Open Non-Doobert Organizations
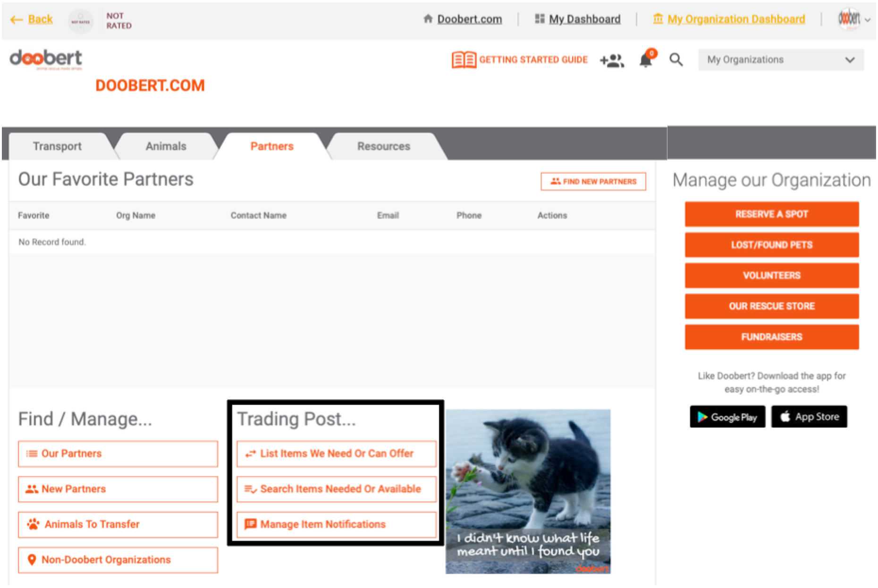 coord(118,560)
